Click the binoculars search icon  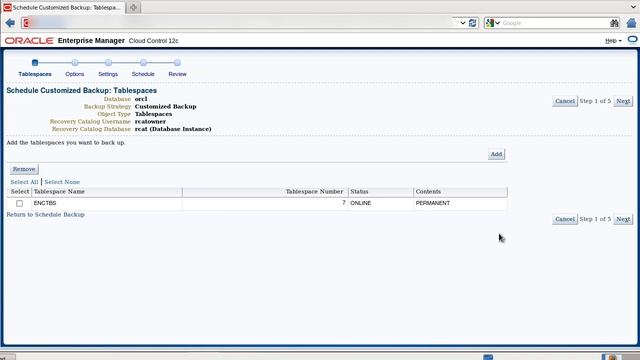click(614, 23)
